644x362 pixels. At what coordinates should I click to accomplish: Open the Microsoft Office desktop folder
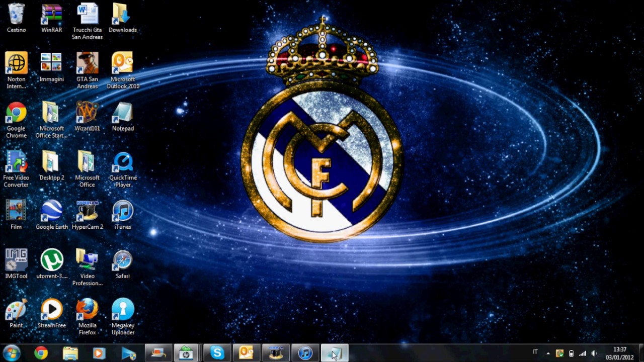click(87, 169)
